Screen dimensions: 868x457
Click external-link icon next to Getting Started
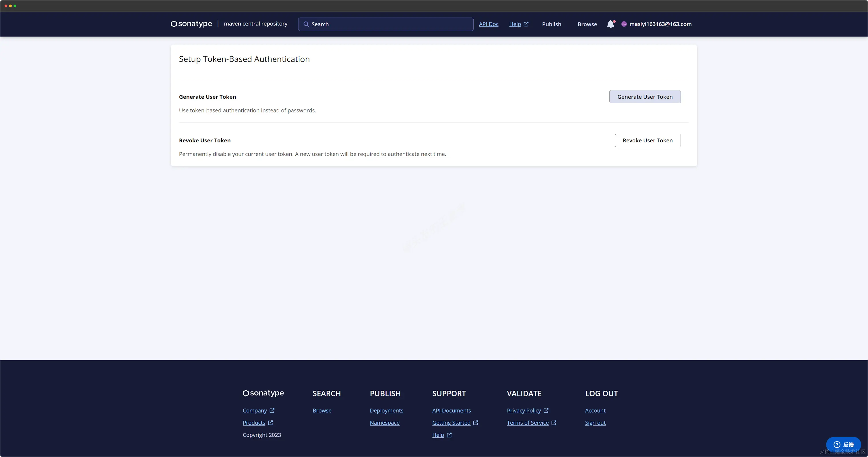tap(475, 423)
